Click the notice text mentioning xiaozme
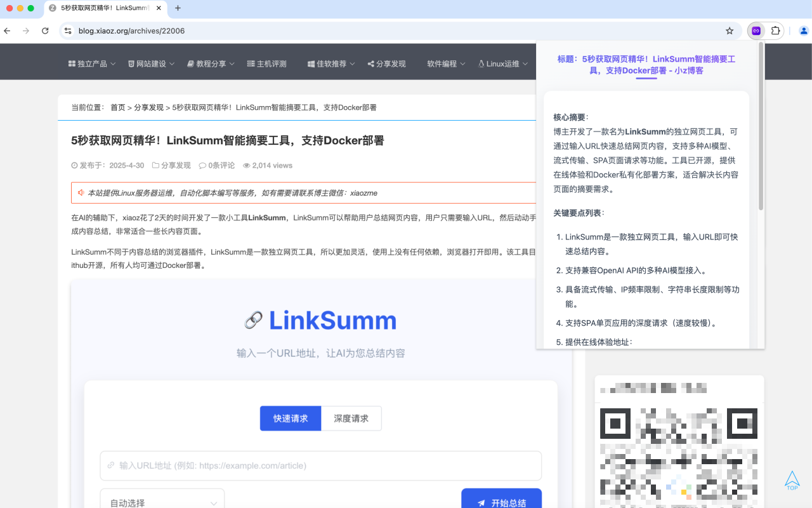 click(232, 192)
